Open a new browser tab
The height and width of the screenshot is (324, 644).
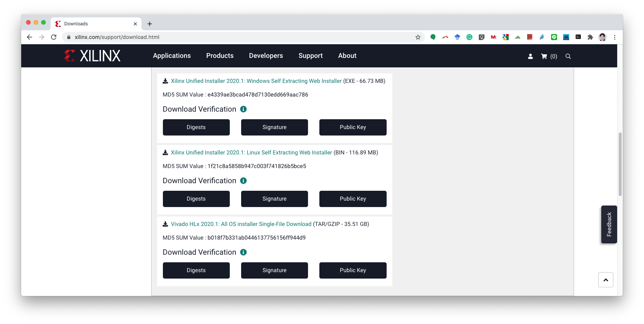(150, 24)
